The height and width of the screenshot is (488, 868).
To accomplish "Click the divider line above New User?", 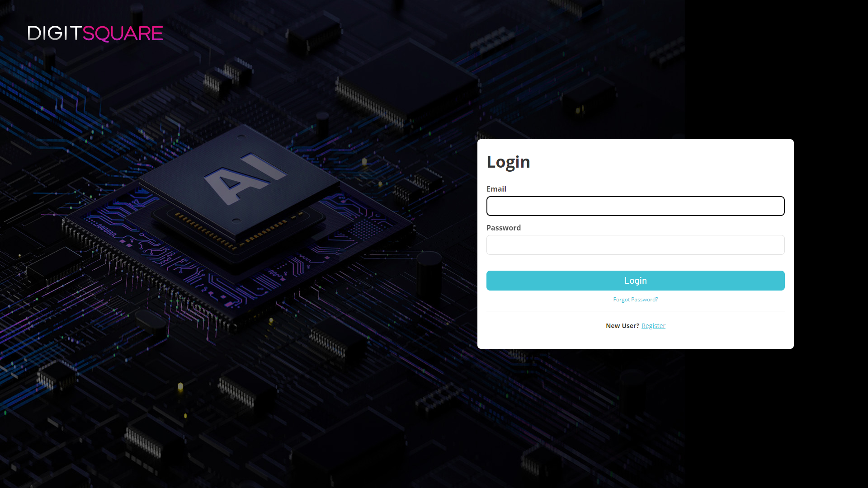I will point(635,311).
